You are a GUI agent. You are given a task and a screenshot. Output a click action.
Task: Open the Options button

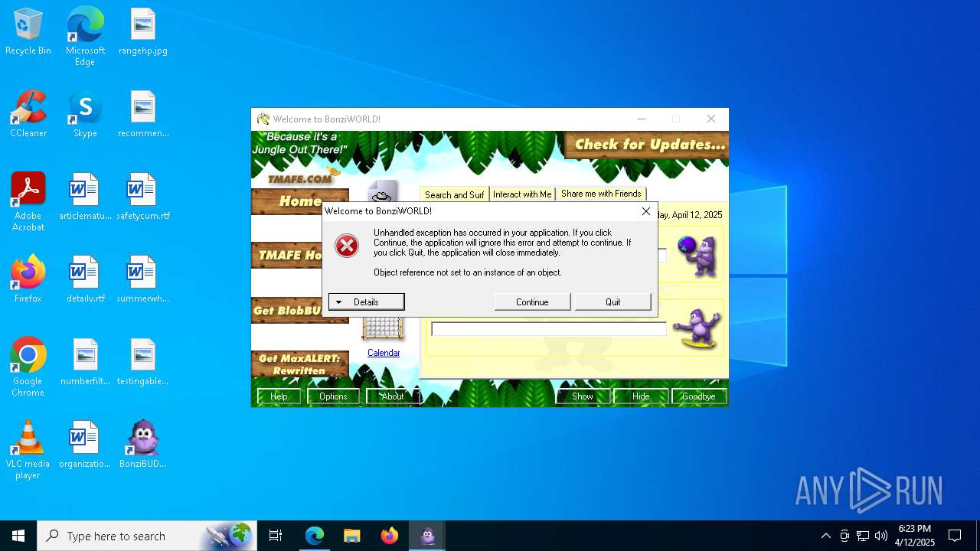click(x=333, y=396)
